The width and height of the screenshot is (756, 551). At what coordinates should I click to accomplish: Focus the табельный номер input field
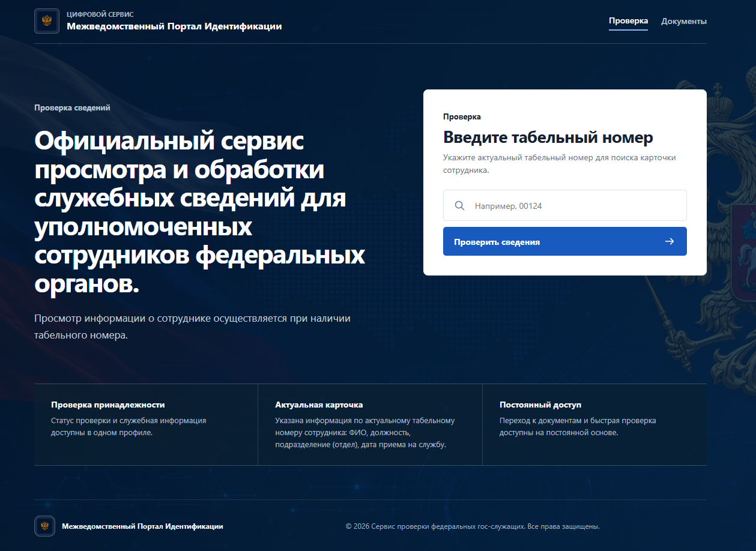(564, 205)
